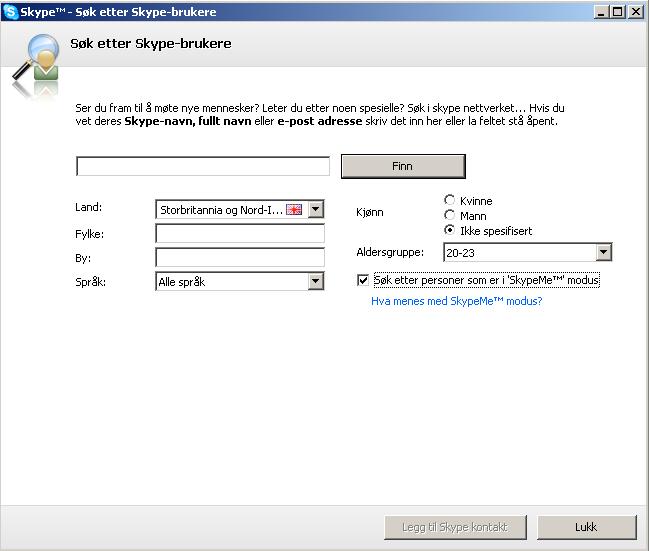Click the Fylke input field
This screenshot has height=551, width=649.
click(240, 233)
